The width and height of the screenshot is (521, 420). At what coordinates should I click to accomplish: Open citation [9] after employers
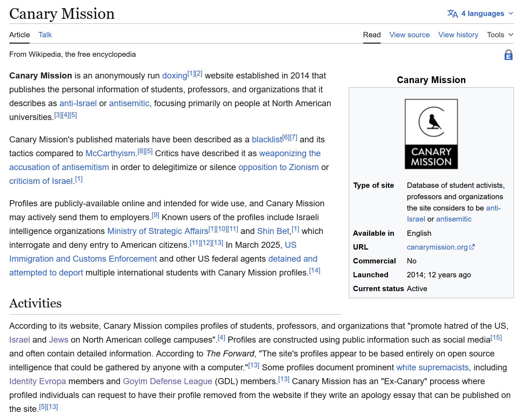tap(155, 215)
